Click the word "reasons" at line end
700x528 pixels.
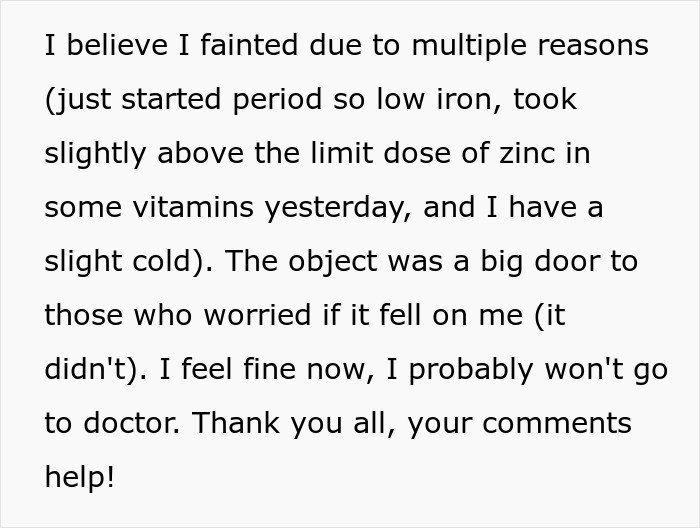click(x=593, y=47)
